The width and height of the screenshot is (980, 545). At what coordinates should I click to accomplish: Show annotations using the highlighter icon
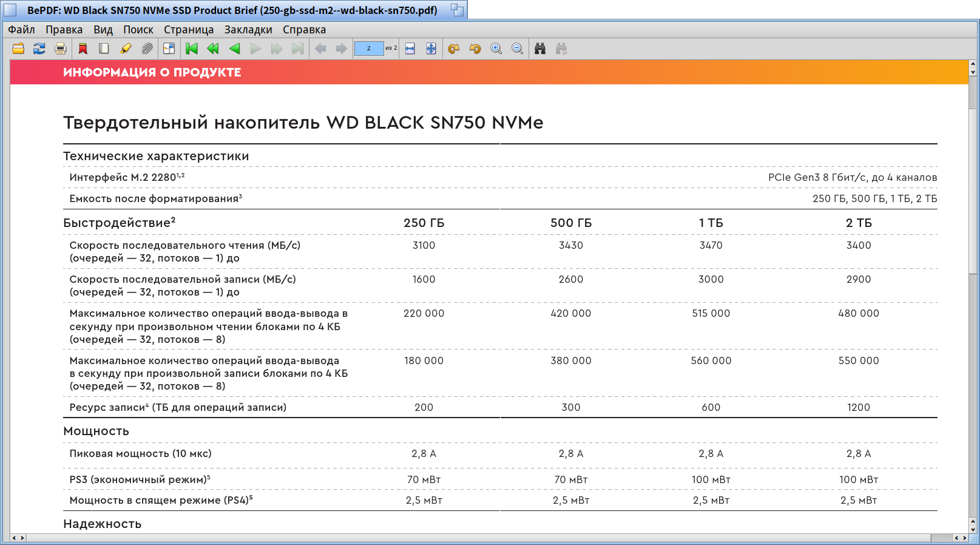[126, 49]
